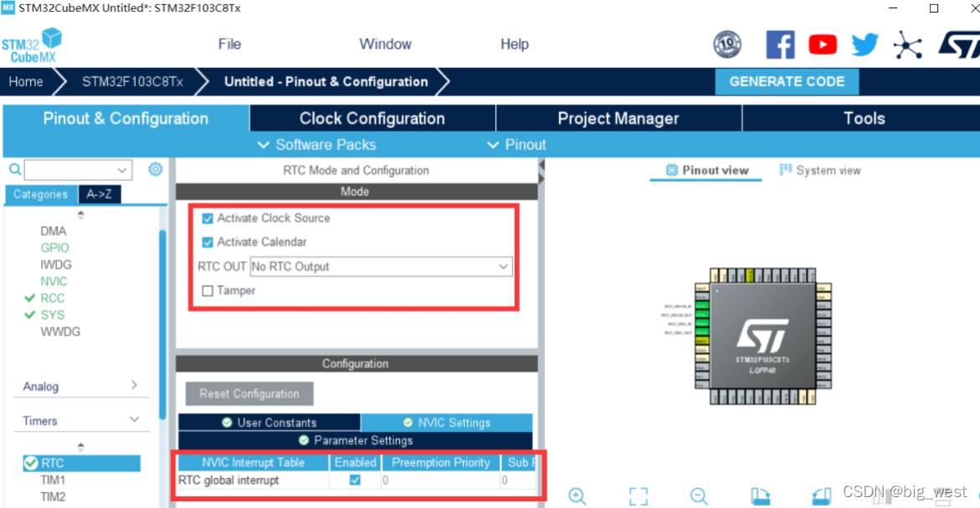Uncheck Activate Calendar
980x508 pixels.
(x=208, y=243)
